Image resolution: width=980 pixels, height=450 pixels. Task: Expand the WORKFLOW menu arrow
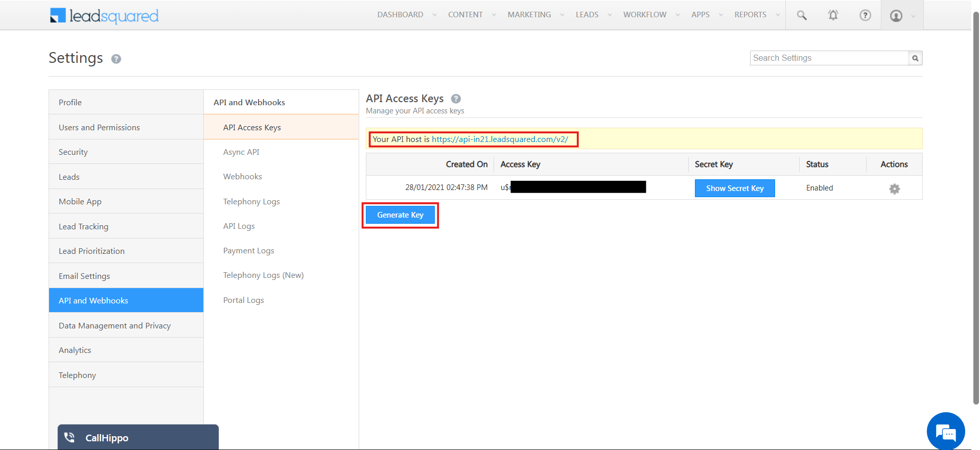tap(678, 15)
